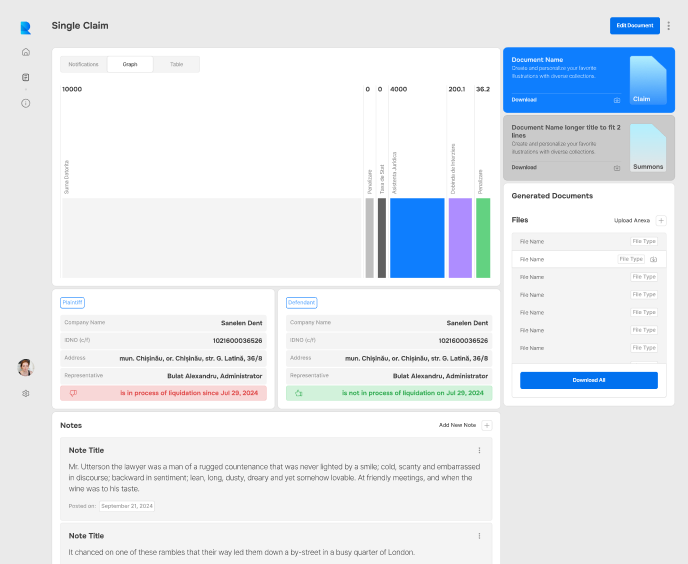Click the download icon on Summons card
This screenshot has height=564, width=688.
coord(616,168)
